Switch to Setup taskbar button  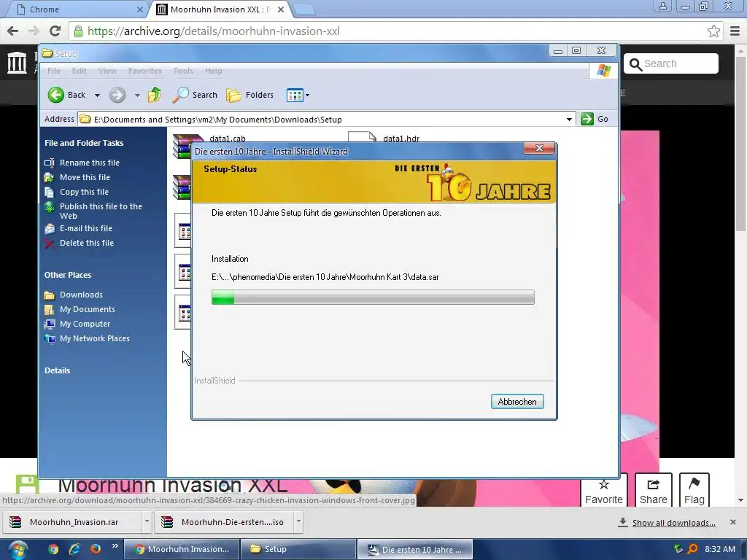(298, 549)
